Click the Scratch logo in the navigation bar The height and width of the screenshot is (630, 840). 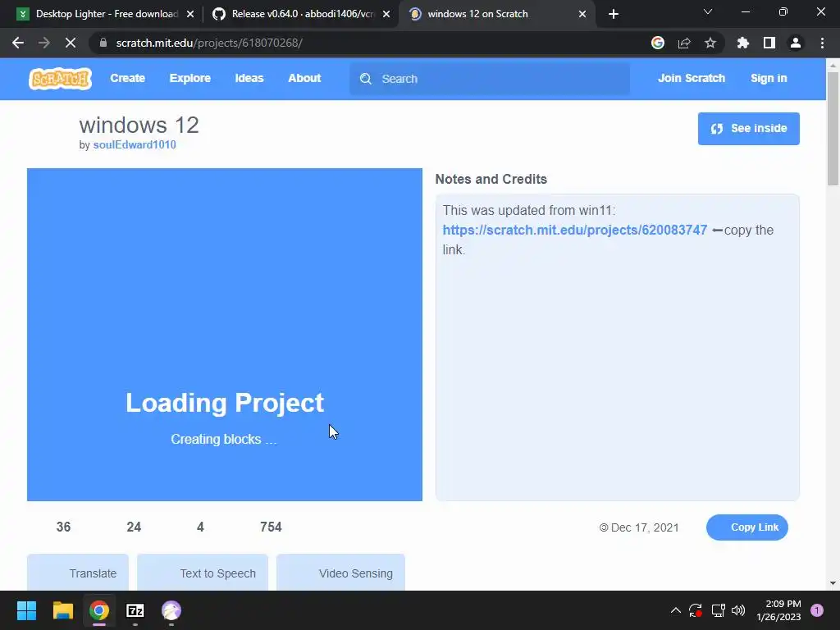tap(60, 79)
